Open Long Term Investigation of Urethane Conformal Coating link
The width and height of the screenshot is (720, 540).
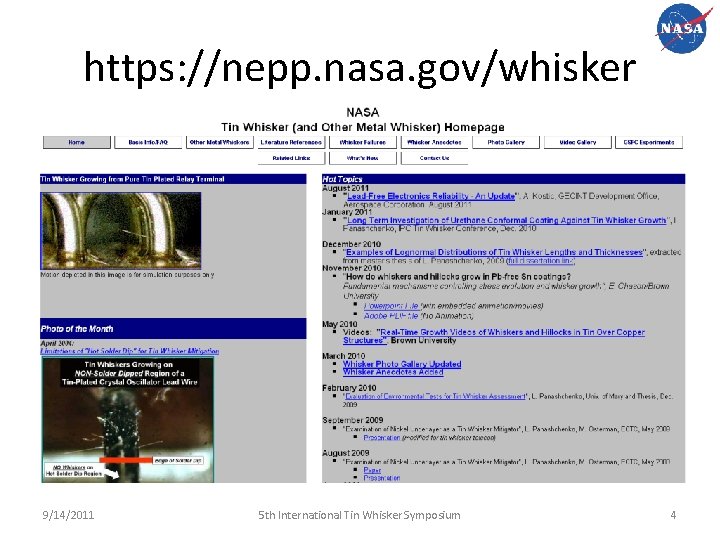coord(506,220)
